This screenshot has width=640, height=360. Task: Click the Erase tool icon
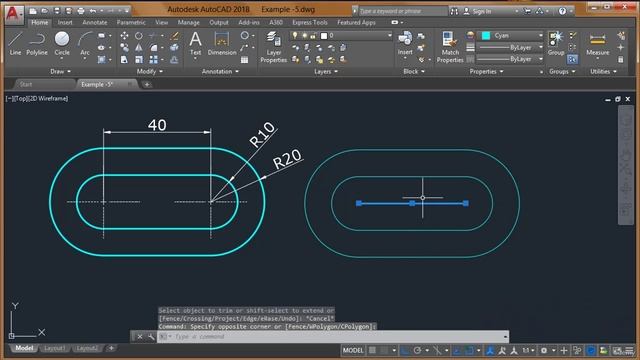174,36
